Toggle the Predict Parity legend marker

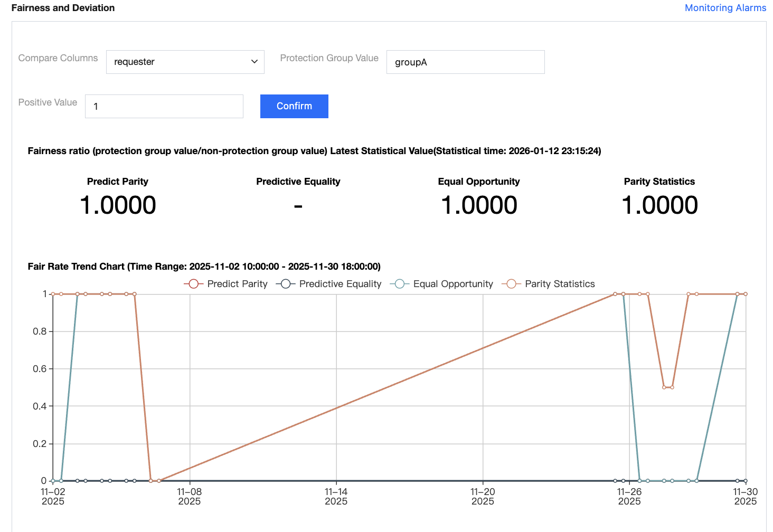194,284
